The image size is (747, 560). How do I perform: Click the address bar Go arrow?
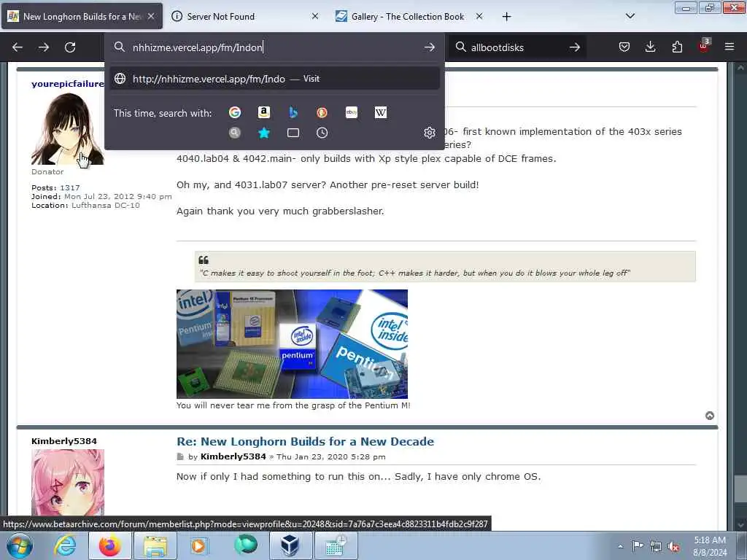pyautogui.click(x=429, y=47)
